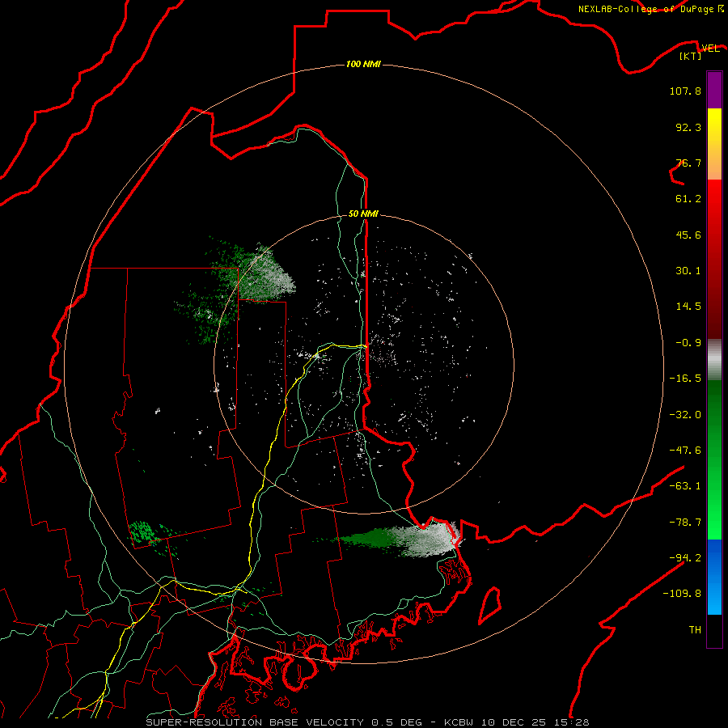The width and height of the screenshot is (728, 728).
Task: Click the [KT] units label
Action: coord(691,56)
